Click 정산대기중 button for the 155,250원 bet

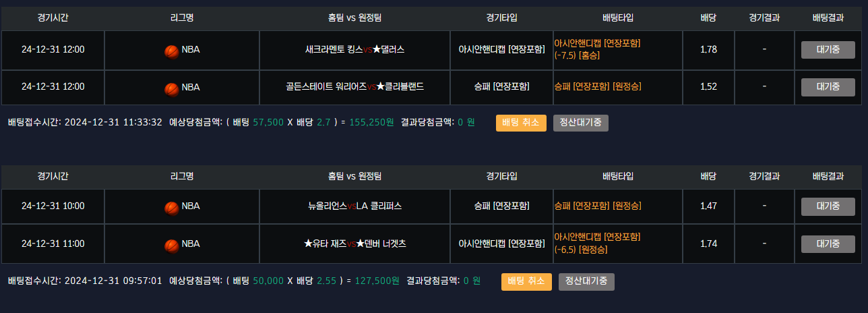[581, 123]
